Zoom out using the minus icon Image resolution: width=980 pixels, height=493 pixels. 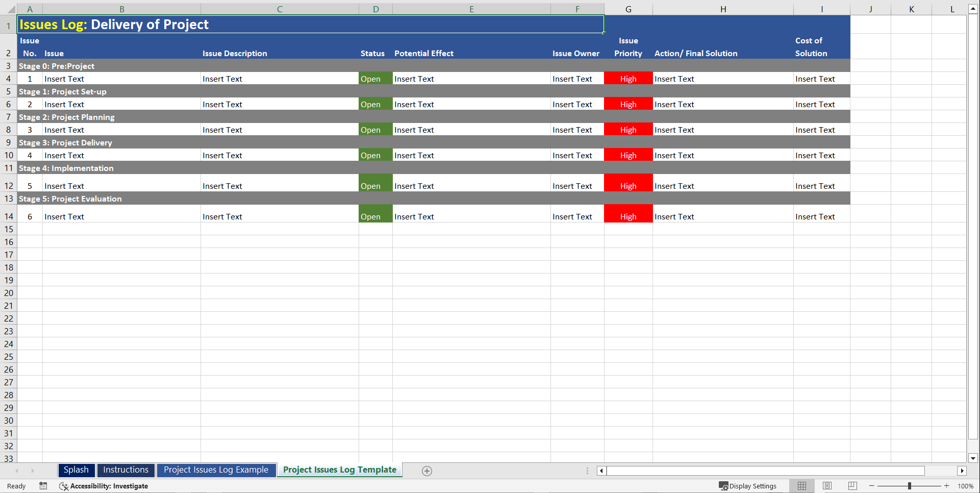(x=871, y=486)
